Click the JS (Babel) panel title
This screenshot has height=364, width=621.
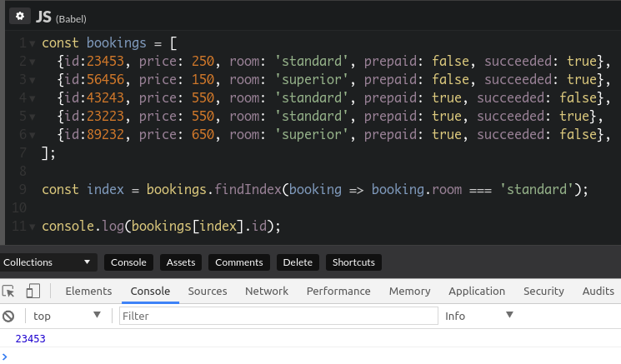pos(61,17)
